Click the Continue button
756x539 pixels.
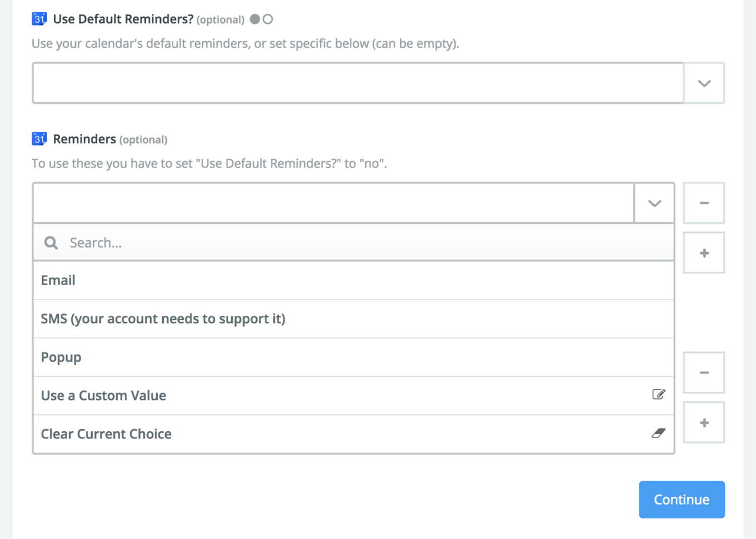click(x=682, y=499)
